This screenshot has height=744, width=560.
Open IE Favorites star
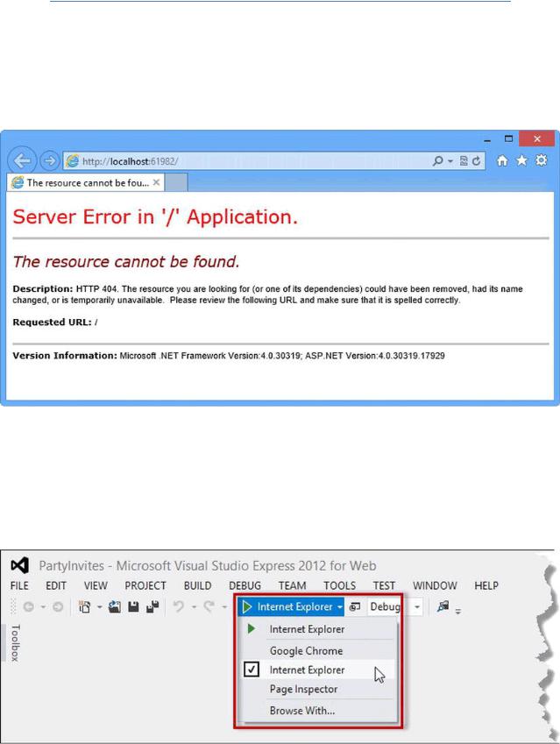tap(521, 160)
